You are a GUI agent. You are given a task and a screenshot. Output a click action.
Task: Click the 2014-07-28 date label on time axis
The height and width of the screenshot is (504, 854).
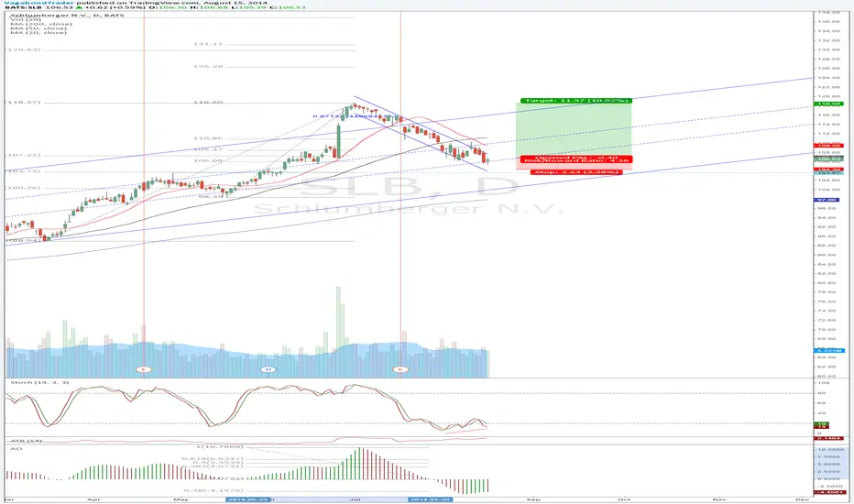tap(430, 499)
